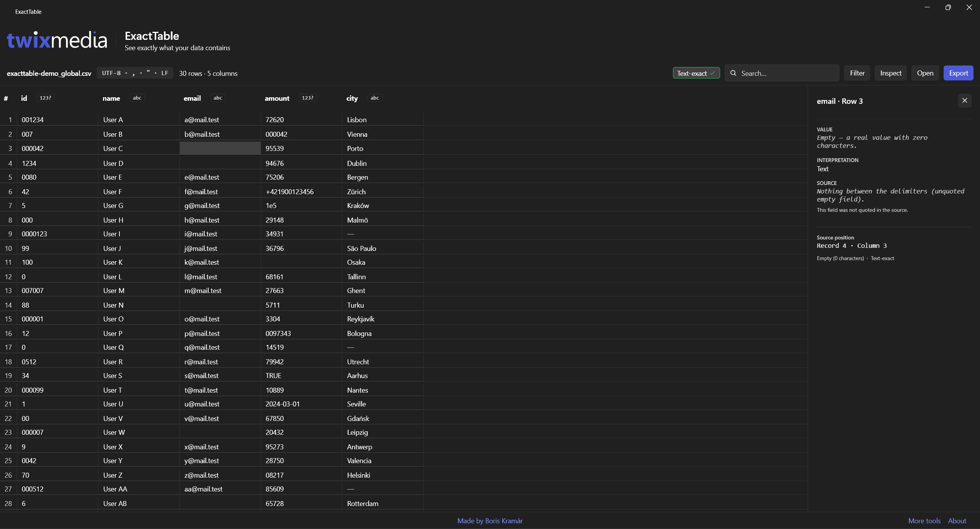Click the blue Export button
This screenshot has height=529, width=980.
(x=958, y=73)
